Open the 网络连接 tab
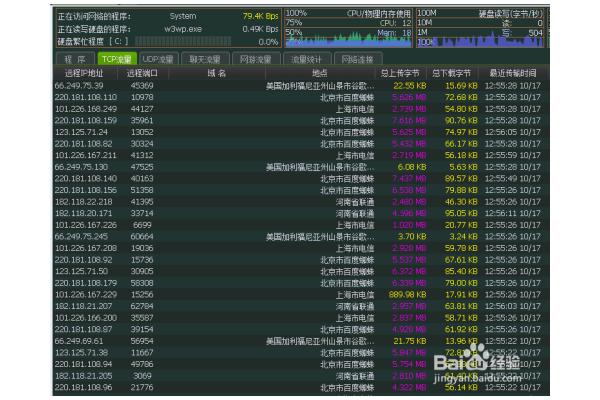The image size is (600, 400). coord(355,60)
